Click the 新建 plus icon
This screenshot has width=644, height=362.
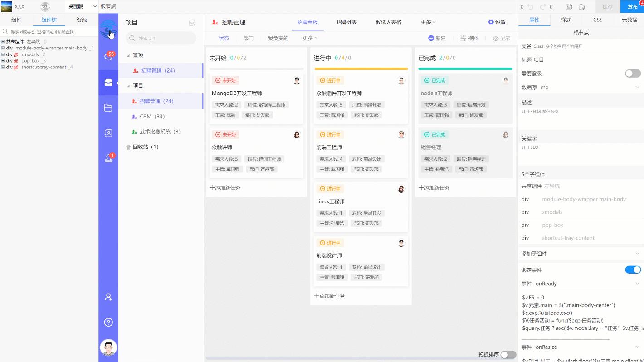tap(431, 38)
